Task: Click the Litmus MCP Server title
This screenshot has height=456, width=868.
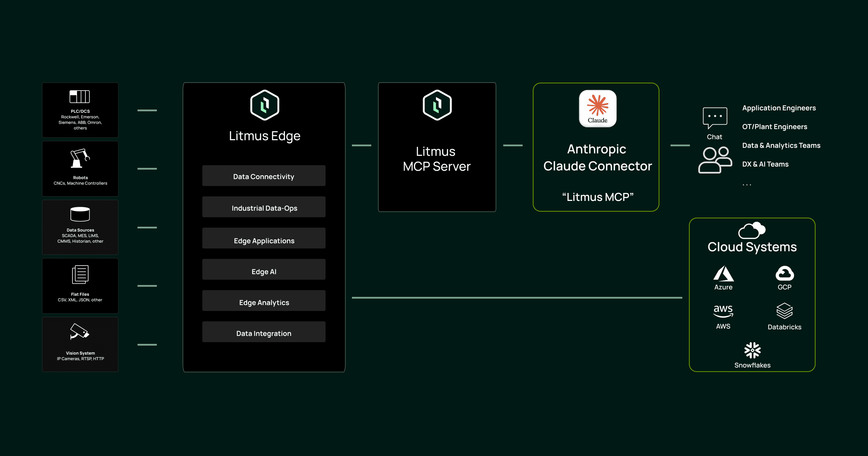Action: [x=437, y=159]
